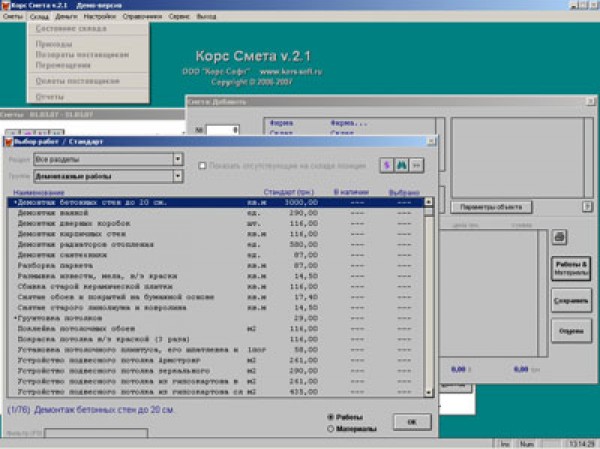Viewport: 600px width, 449px height.
Task: Click the printer icon button
Action: [x=560, y=236]
